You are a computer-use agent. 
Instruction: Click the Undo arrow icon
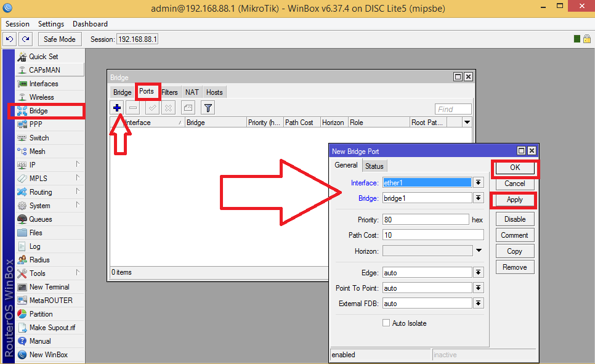(9, 39)
